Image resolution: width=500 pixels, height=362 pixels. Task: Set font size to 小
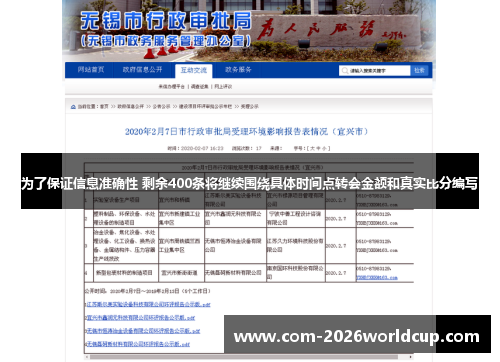324,148
